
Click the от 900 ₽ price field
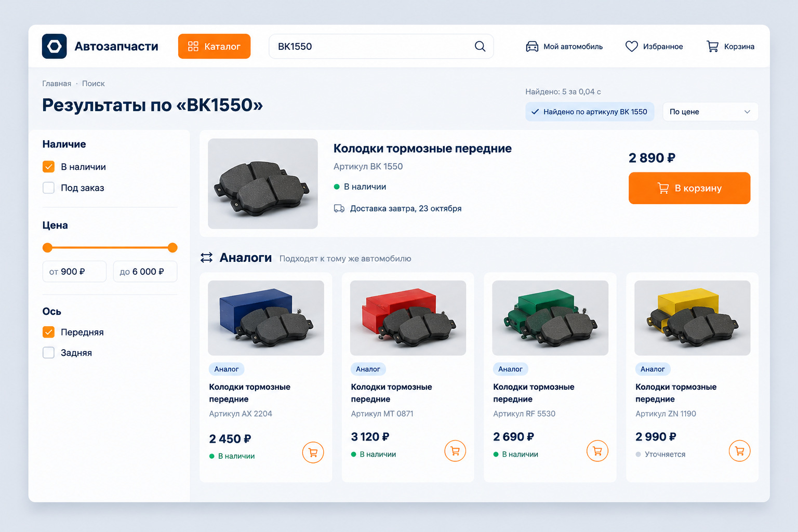tap(74, 272)
